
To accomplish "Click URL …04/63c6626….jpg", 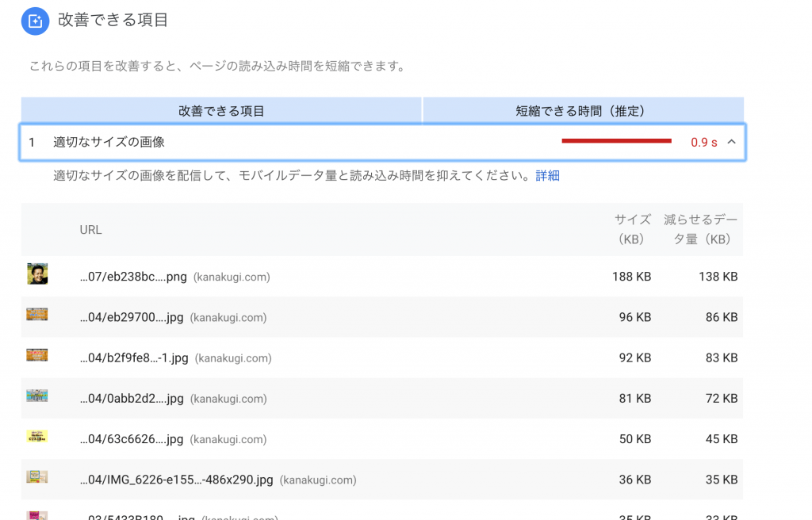I will point(132,439).
